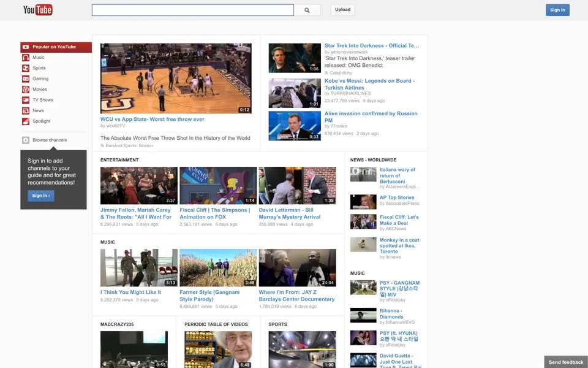Open 'Farmer Style (Gangnam Style Parody)' title
588x368 pixels.
point(209,296)
